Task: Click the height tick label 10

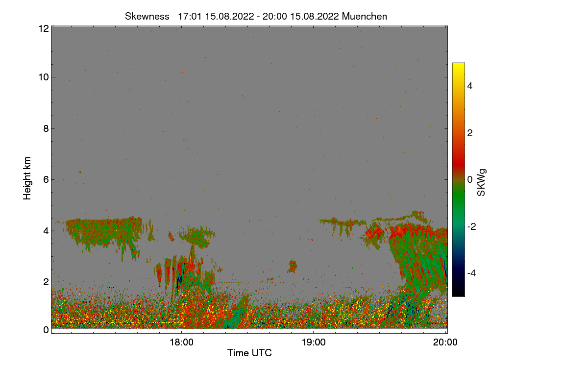Action: [x=43, y=77]
